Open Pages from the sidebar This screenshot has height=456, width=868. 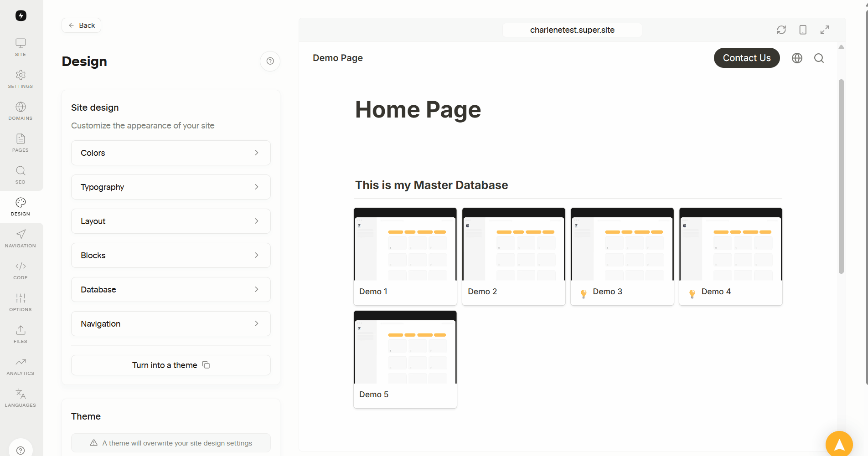pyautogui.click(x=21, y=143)
